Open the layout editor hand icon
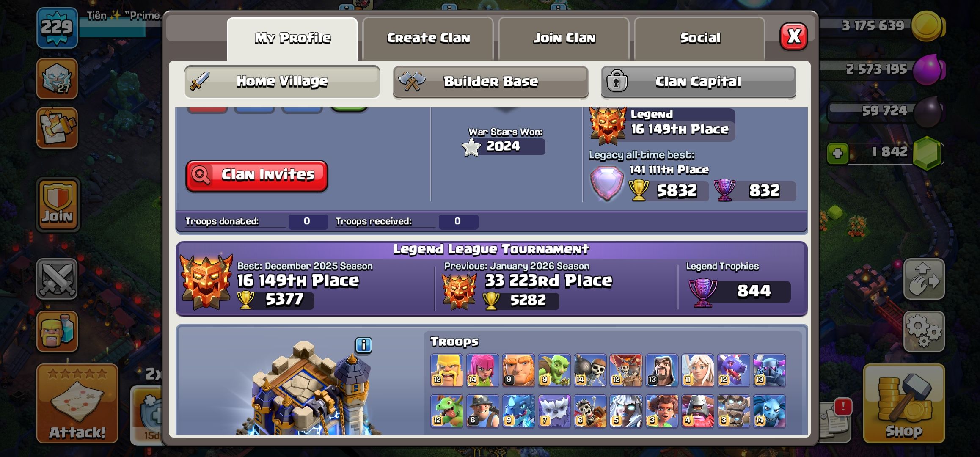The height and width of the screenshot is (457, 980). (x=924, y=279)
